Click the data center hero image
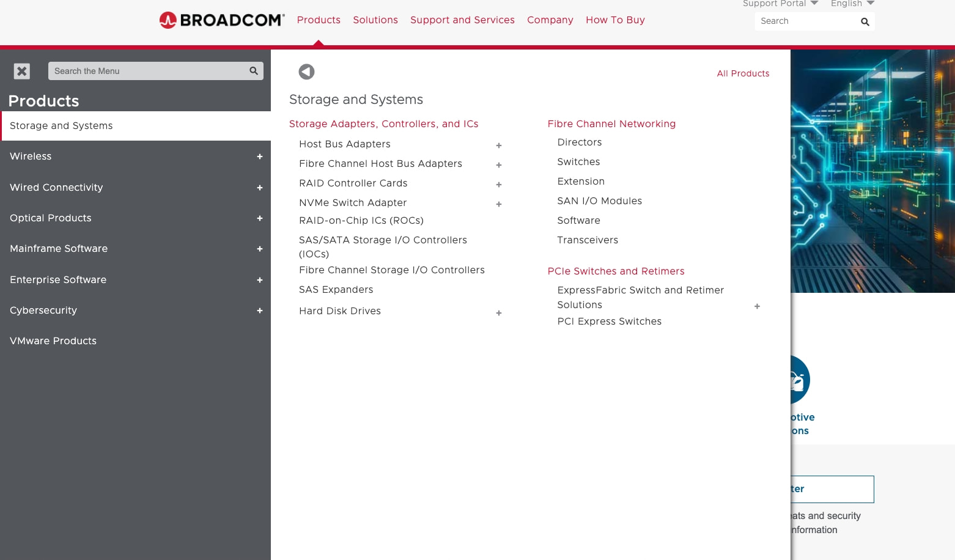Screen dimensions: 955x560 [x=872, y=171]
